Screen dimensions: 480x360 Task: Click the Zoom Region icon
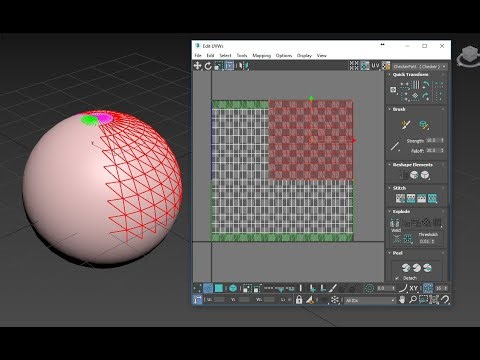coord(423,300)
